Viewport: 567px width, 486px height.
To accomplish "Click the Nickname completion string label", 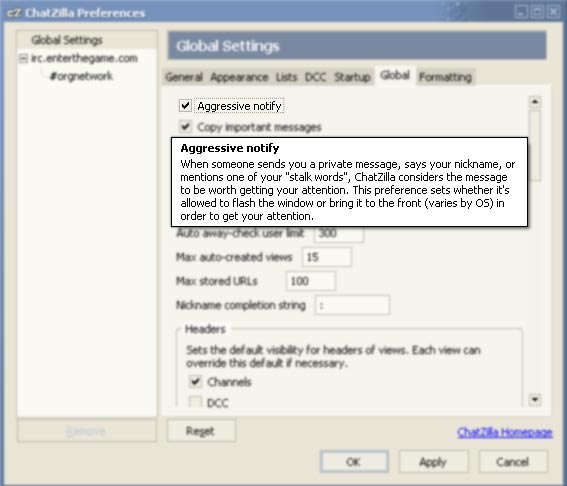I will (x=241, y=305).
